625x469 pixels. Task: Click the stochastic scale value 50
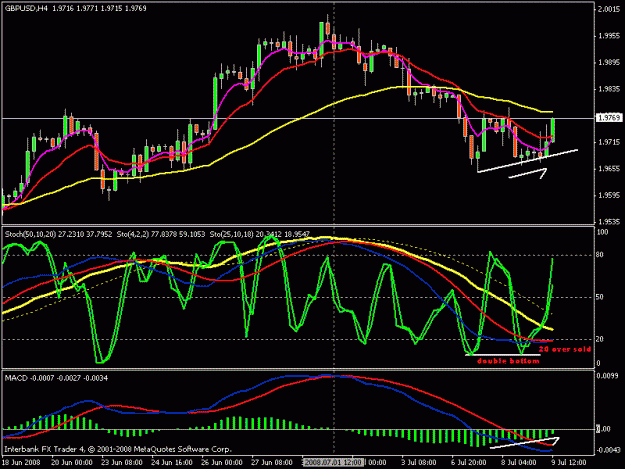click(x=600, y=297)
